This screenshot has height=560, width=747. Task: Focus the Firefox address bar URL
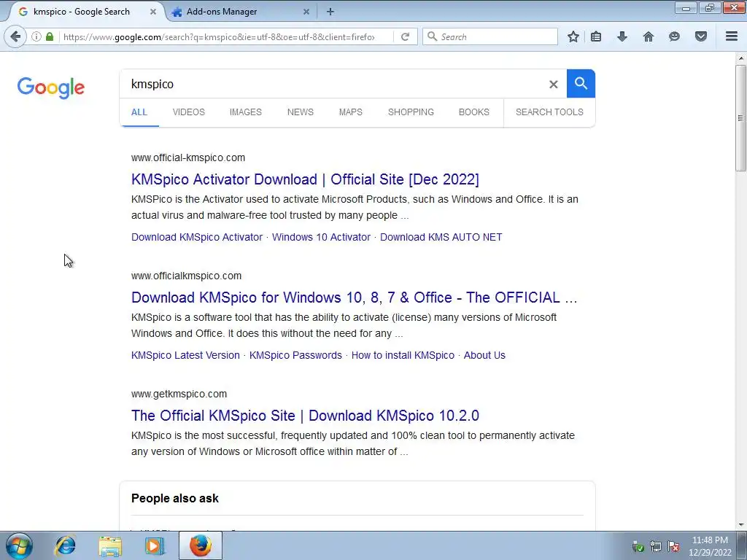tap(219, 36)
